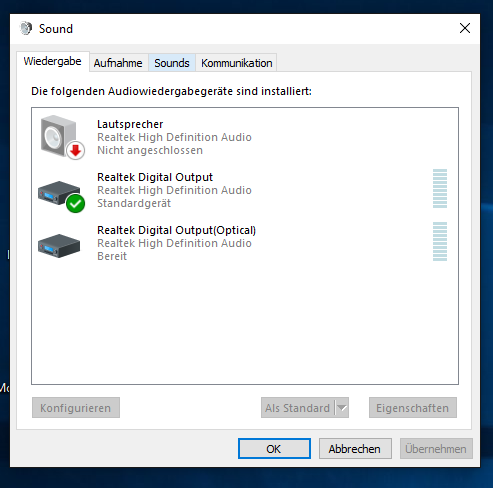The width and height of the screenshot is (493, 488).
Task: Click the Sound dialog title bar icon
Action: pyautogui.click(x=26, y=28)
